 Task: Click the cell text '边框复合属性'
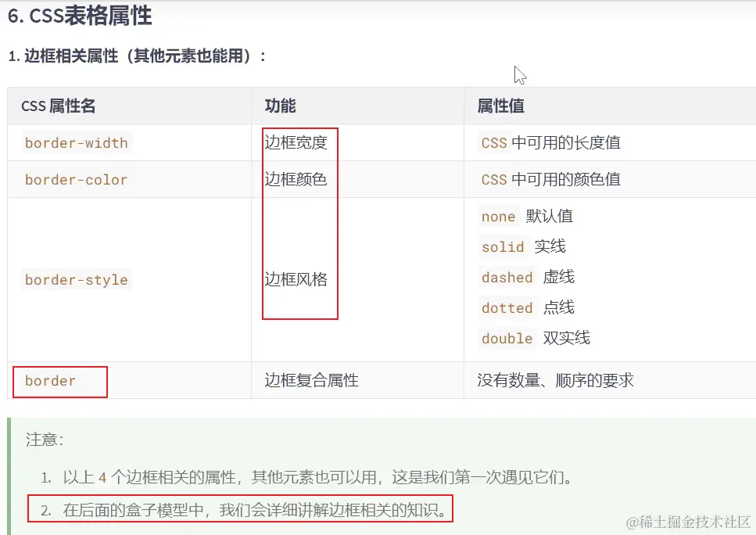311,380
